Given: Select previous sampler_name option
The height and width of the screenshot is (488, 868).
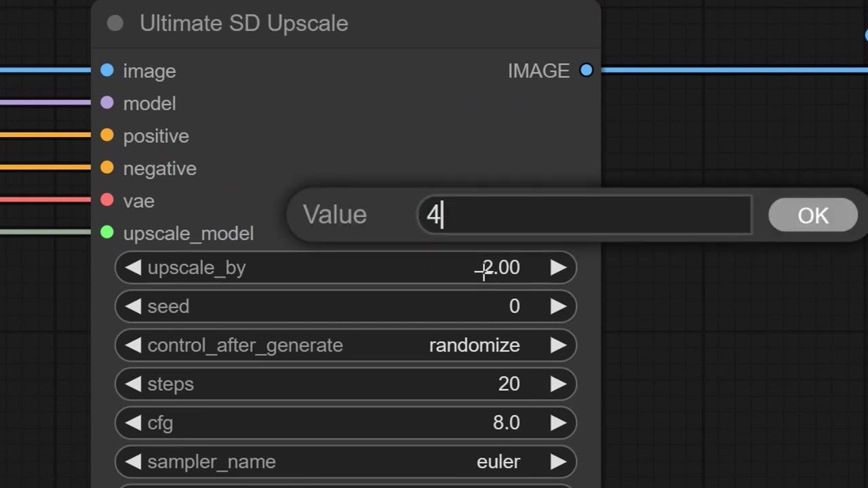Looking at the screenshot, I should tap(133, 462).
